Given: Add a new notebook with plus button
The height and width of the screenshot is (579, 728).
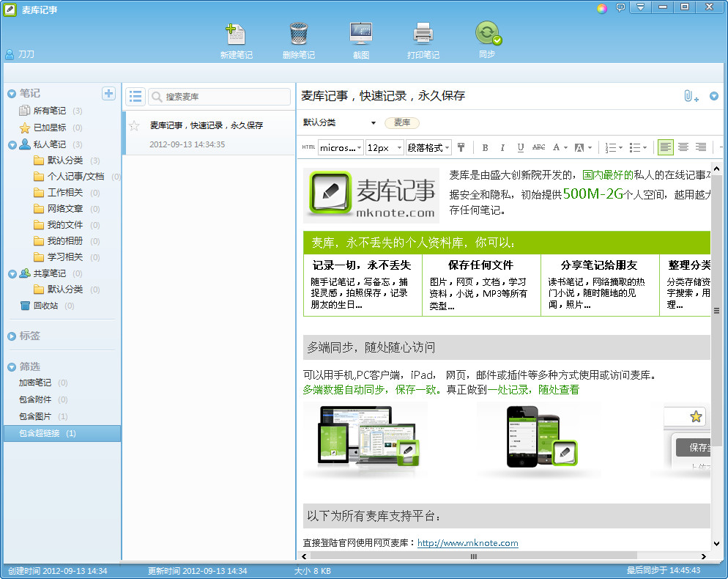Looking at the screenshot, I should point(108,93).
